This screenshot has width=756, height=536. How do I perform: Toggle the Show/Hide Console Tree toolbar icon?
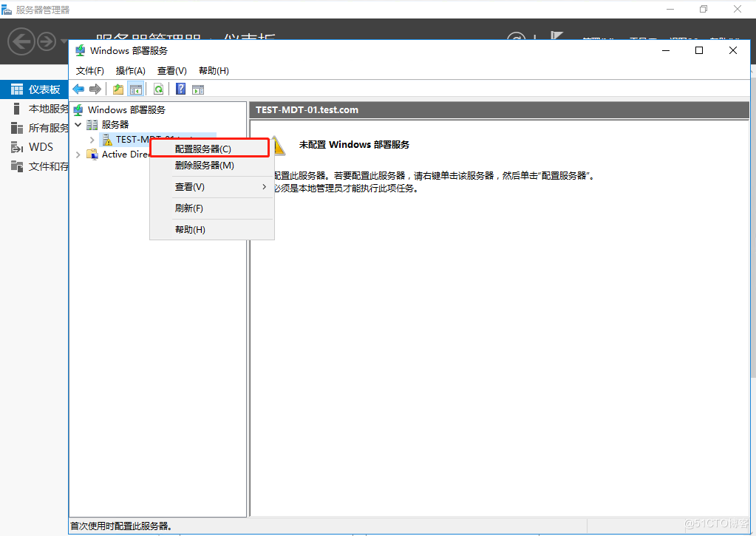(x=136, y=89)
